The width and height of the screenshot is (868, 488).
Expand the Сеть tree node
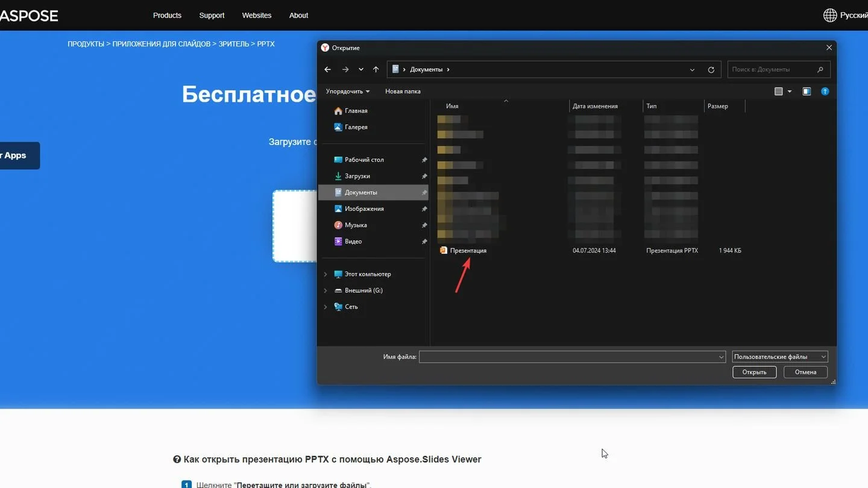coord(325,307)
